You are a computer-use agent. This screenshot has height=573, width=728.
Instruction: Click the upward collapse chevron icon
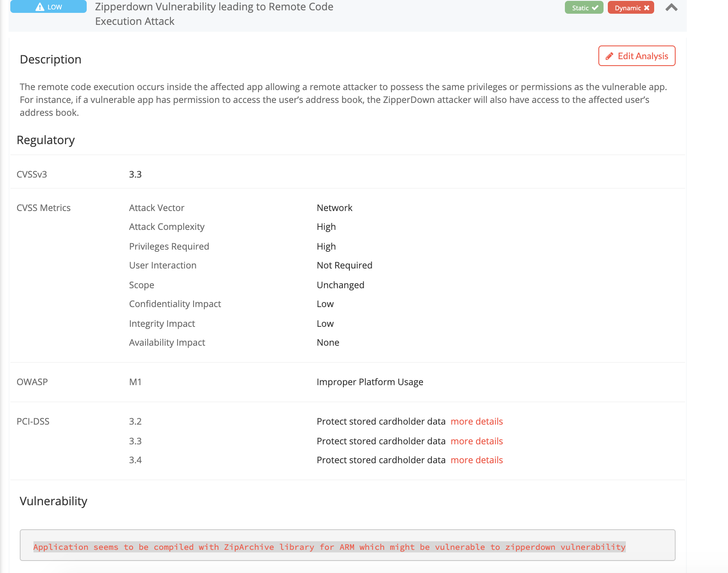point(671,7)
